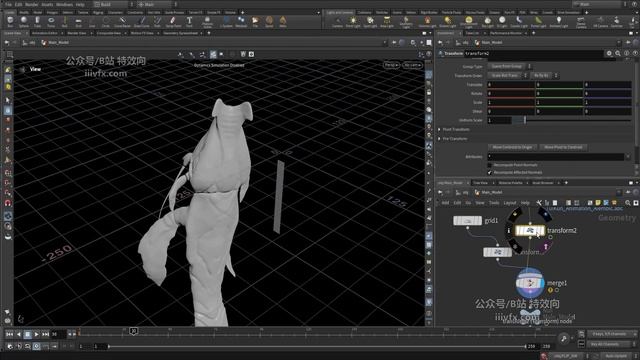Viewport: 640px width, 360px height.
Task: Open the rotate order Rx Ry Rz dropdown
Action: click(x=544, y=76)
